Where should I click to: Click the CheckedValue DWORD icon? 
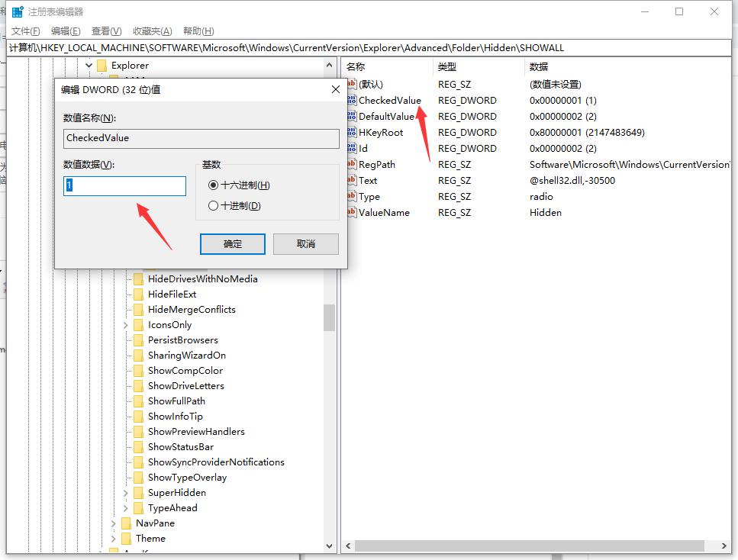point(352,100)
